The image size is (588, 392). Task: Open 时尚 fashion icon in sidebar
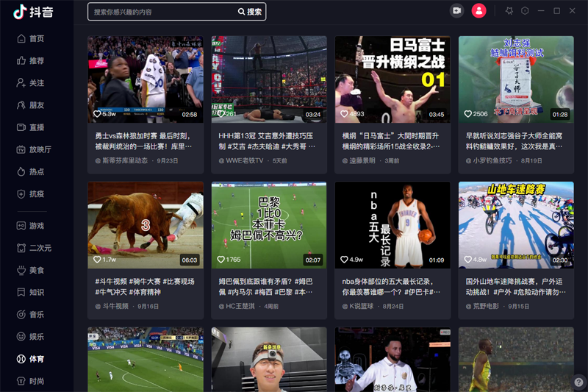pos(21,381)
